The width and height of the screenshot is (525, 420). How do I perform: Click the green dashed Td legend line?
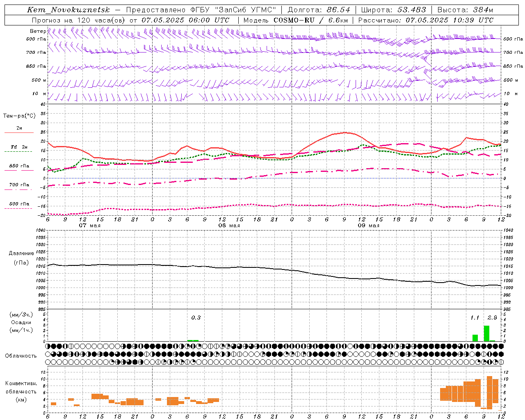tap(18, 152)
